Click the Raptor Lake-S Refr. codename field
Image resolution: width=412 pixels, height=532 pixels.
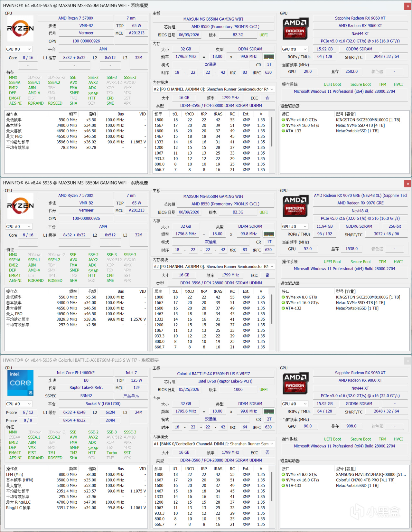86,388
